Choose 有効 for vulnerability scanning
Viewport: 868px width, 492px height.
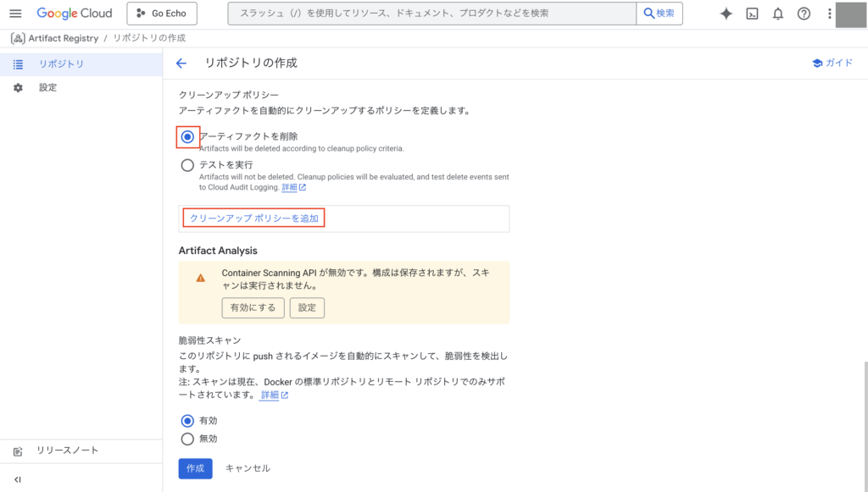point(187,421)
